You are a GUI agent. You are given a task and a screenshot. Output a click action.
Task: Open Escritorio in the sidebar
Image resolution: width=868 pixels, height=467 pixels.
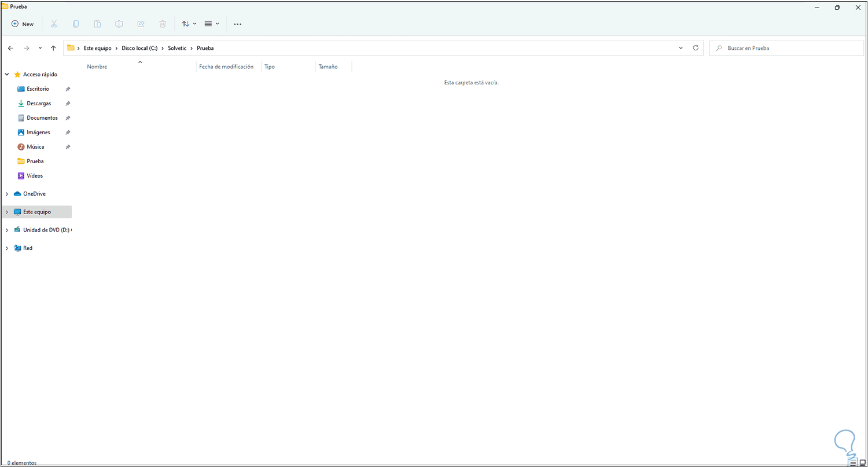[38, 89]
